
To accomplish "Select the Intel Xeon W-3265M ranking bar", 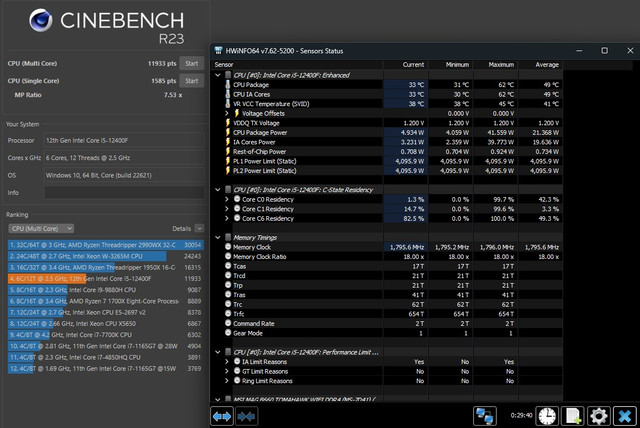I will click(x=87, y=256).
